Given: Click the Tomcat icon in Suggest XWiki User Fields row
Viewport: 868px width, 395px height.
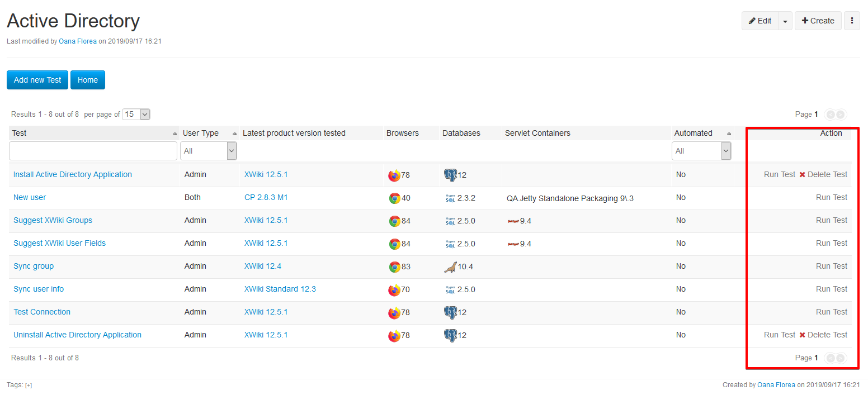Looking at the screenshot, I should (x=513, y=244).
